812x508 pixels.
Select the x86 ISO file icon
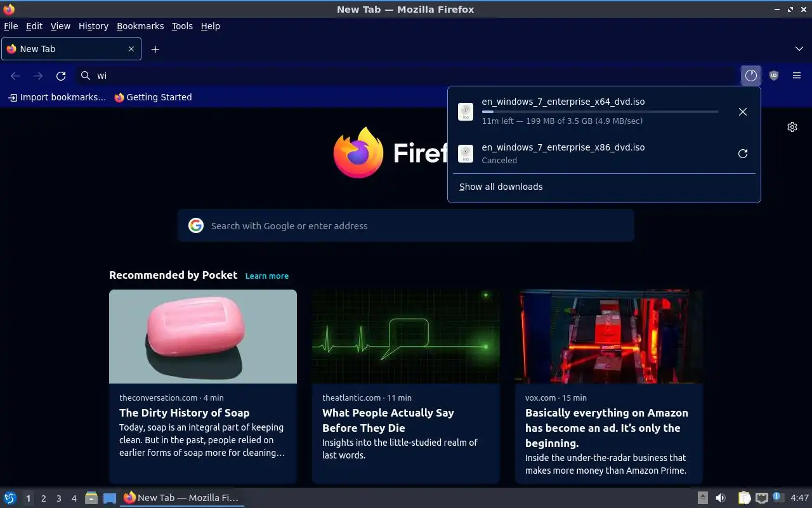click(466, 154)
